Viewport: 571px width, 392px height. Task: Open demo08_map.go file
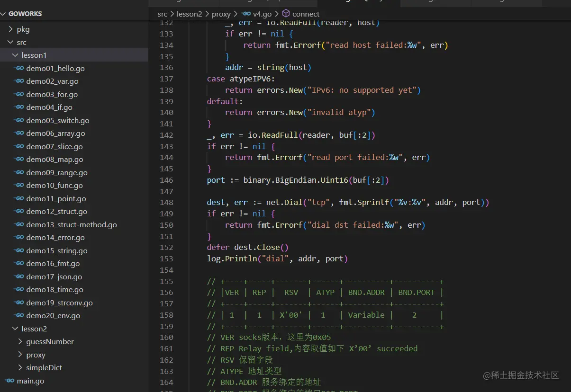tap(55, 160)
